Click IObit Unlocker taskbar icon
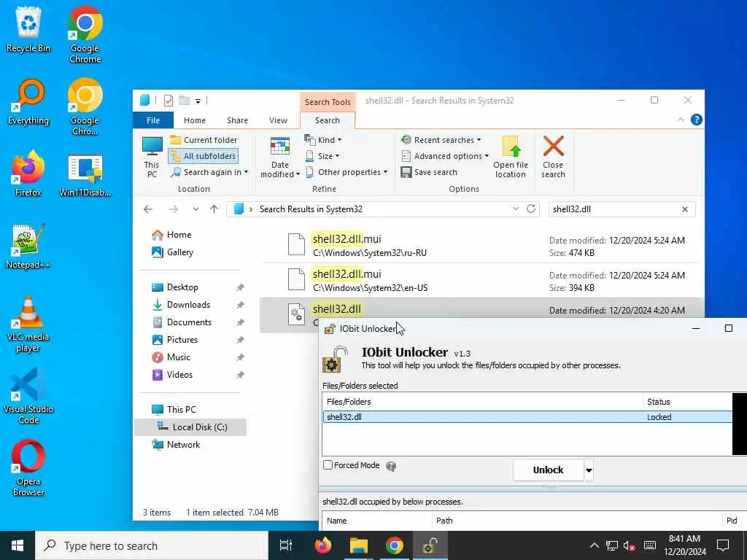 tap(430, 545)
